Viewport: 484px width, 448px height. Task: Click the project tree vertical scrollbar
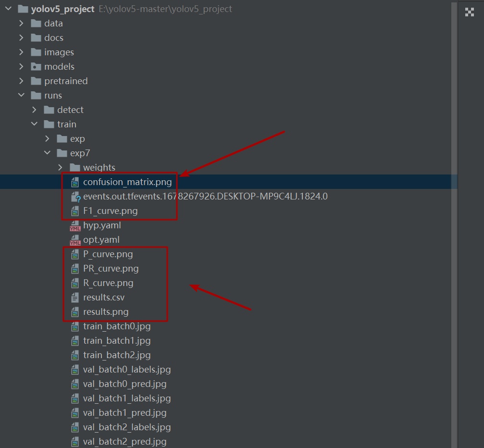454,225
